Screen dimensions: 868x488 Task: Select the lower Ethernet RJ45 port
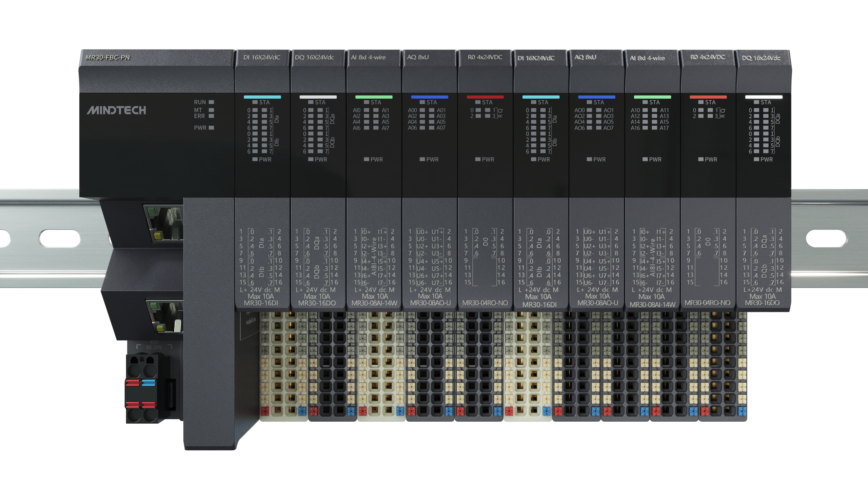pos(166,317)
